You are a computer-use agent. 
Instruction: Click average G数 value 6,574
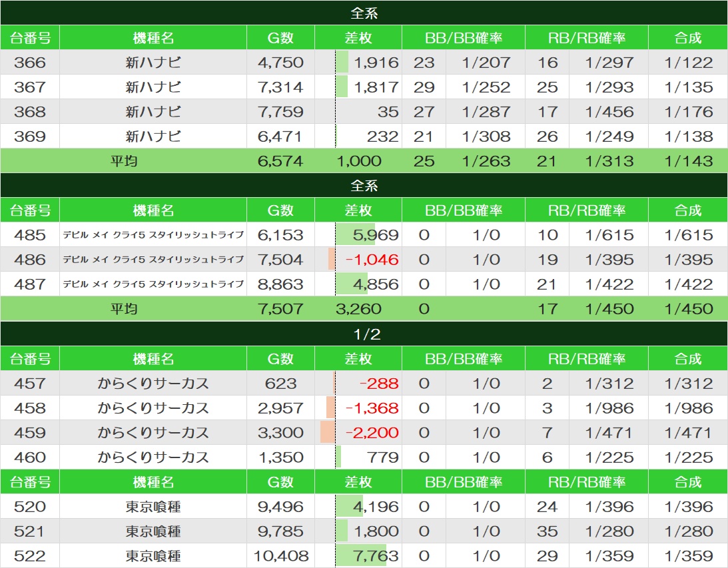pos(280,161)
